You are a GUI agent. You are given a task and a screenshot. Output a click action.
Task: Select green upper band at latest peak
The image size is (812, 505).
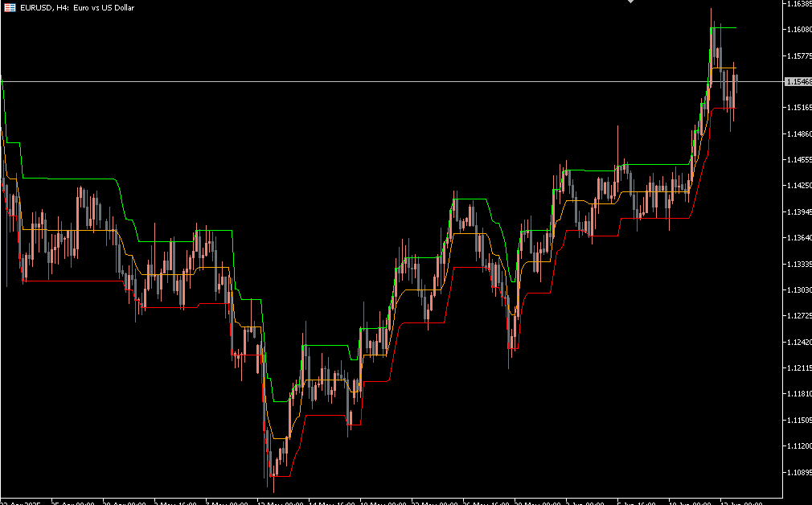click(724, 27)
